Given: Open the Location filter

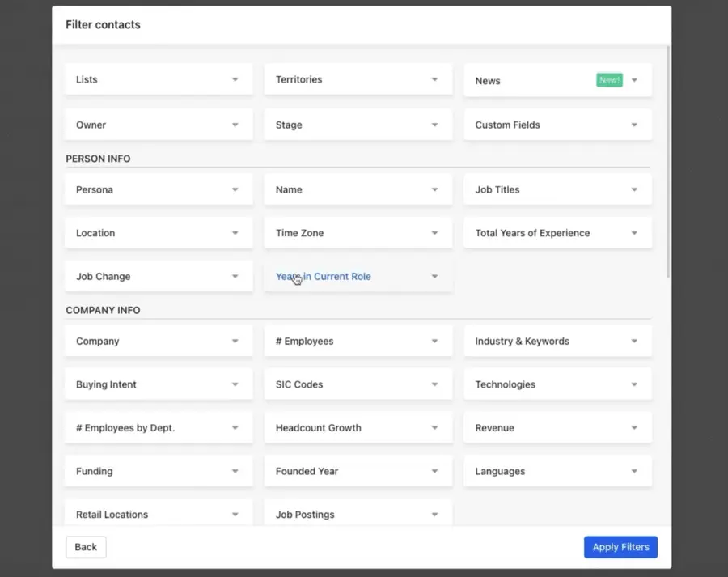Looking at the screenshot, I should 158,232.
